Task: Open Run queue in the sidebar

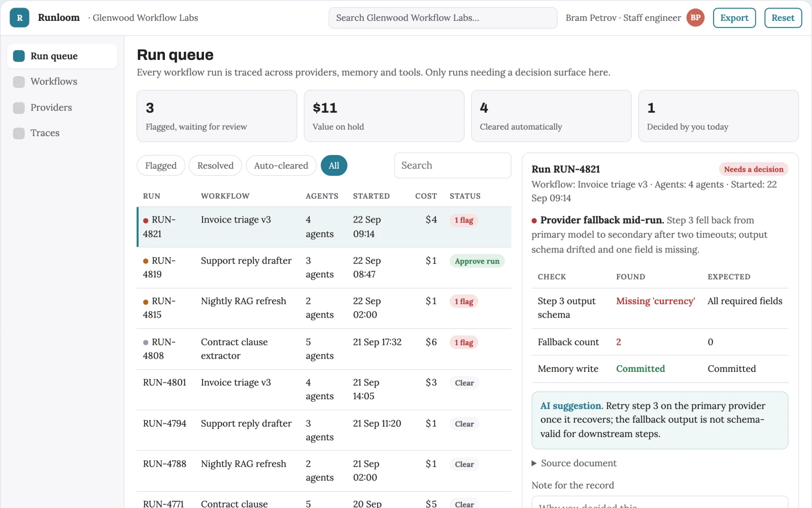Action: click(x=62, y=56)
